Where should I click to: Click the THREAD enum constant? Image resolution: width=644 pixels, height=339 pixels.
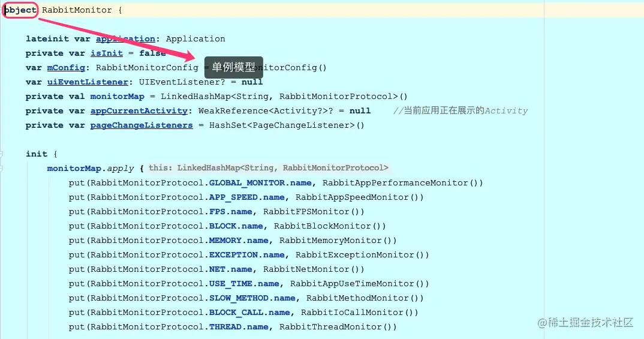click(x=225, y=326)
